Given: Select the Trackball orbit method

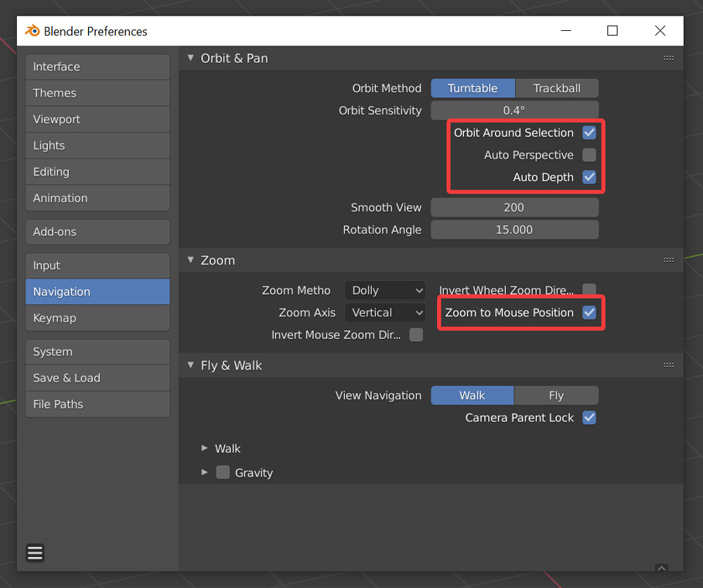Looking at the screenshot, I should (556, 87).
